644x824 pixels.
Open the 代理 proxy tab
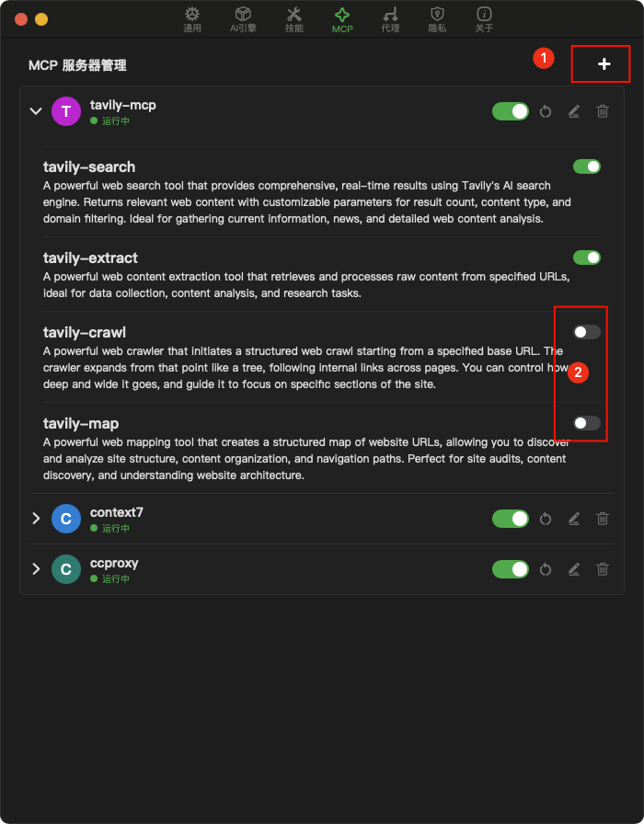(x=390, y=19)
